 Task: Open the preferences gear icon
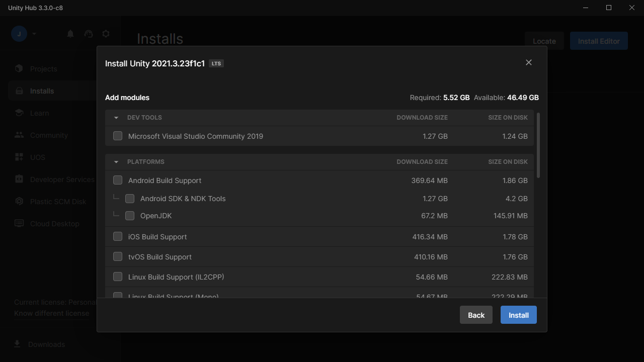106,34
